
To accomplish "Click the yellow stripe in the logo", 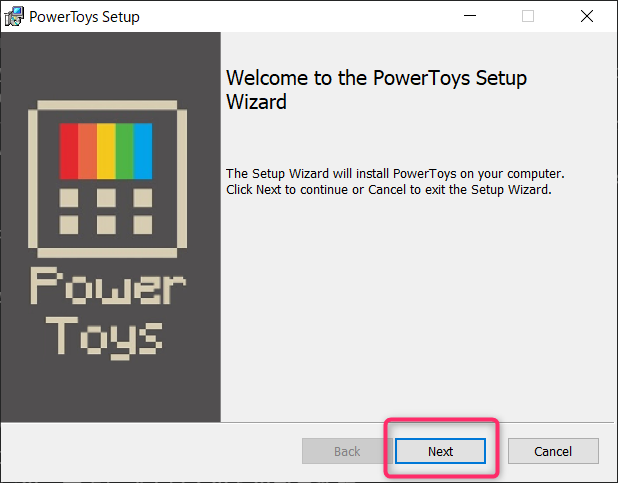I will [106, 151].
